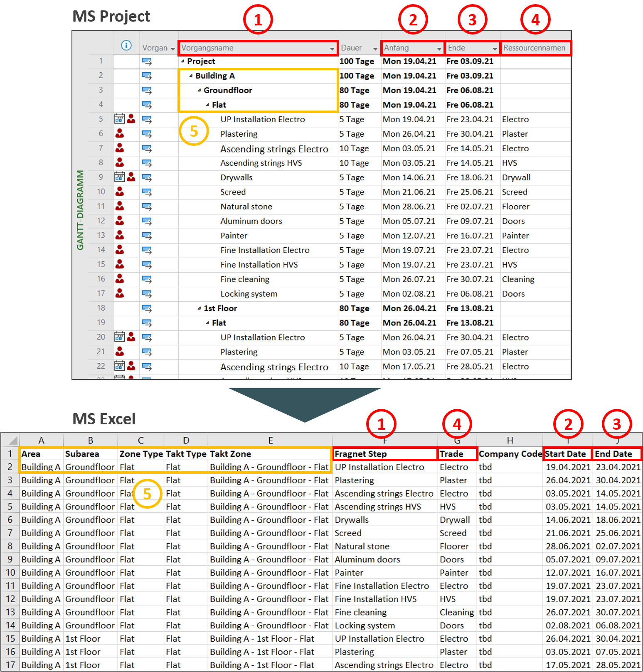Click task mode icon for Project row 1
The image size is (643, 672).
[147, 62]
